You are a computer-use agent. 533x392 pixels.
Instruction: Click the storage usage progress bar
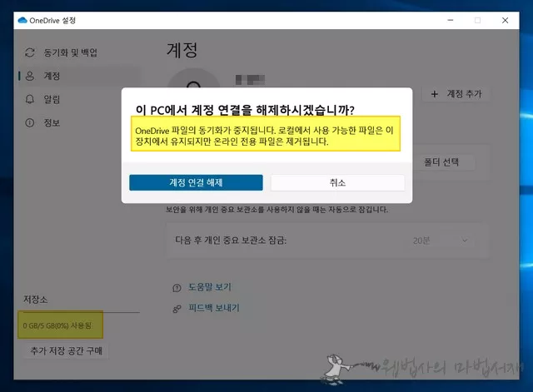tap(82, 312)
